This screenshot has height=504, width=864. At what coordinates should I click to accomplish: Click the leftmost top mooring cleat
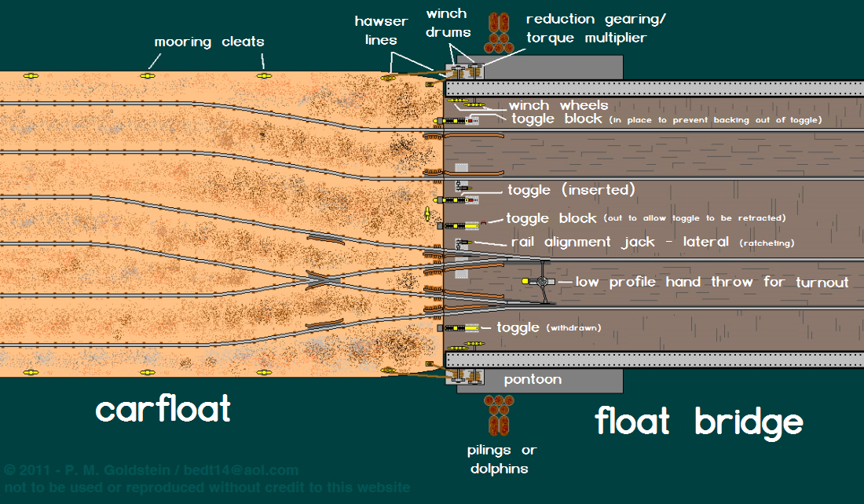point(31,75)
